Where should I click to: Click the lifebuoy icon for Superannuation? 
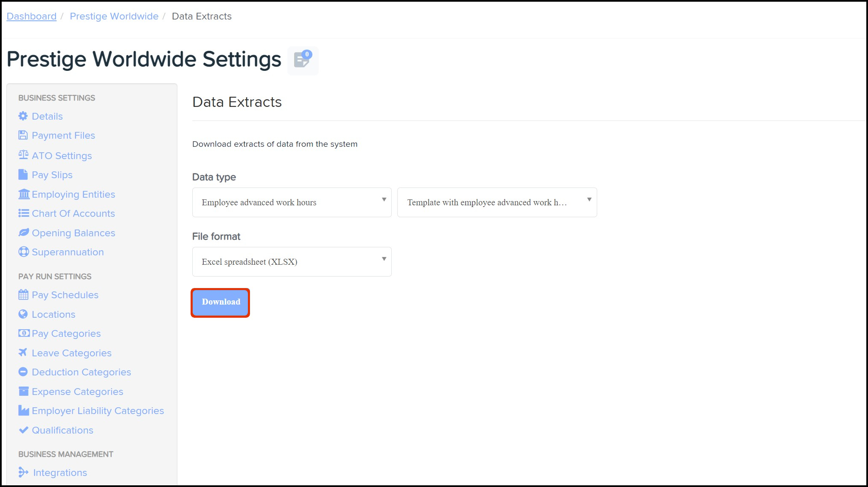click(23, 252)
